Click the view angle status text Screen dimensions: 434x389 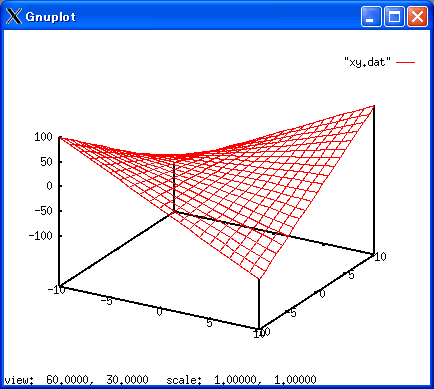click(x=76, y=380)
